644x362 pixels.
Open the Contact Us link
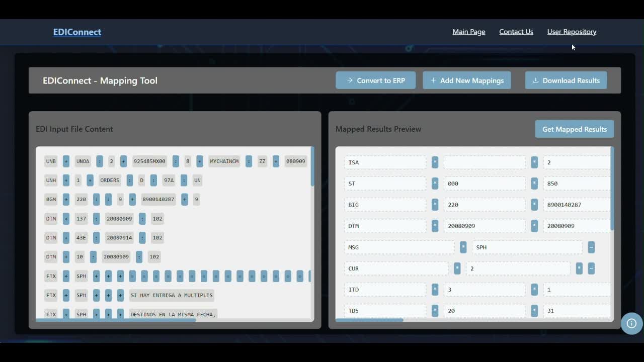[516, 32]
